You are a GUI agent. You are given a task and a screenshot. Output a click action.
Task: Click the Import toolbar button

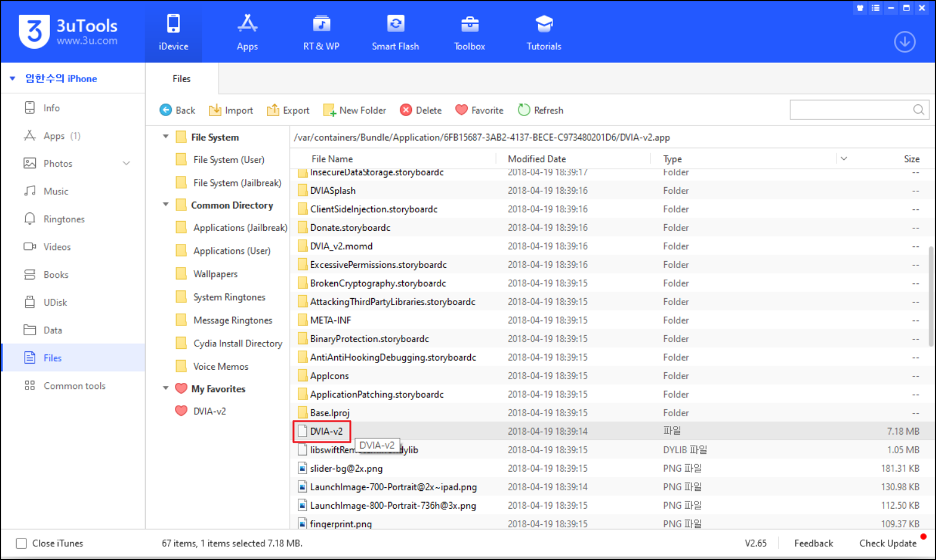(231, 110)
